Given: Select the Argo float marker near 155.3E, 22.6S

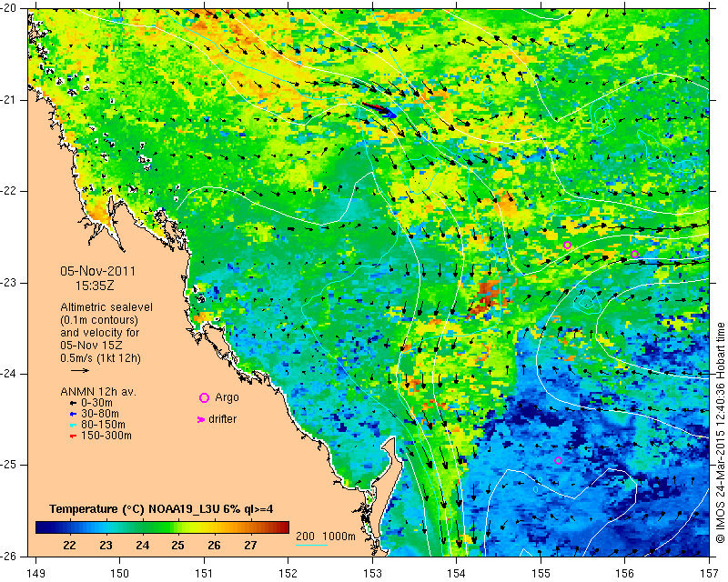Looking at the screenshot, I should 567,245.
